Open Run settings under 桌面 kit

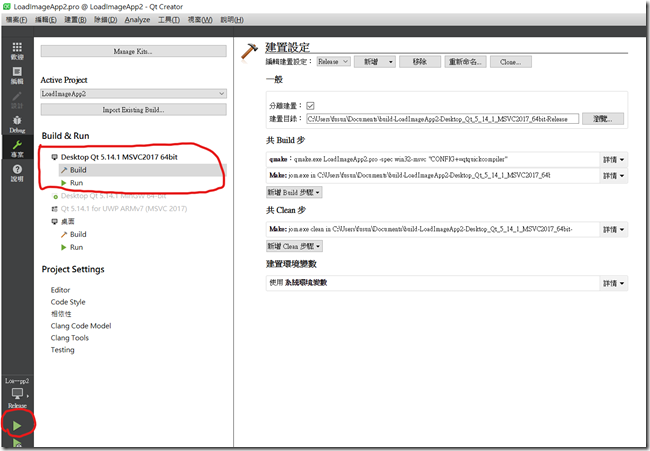pyautogui.click(x=76, y=247)
